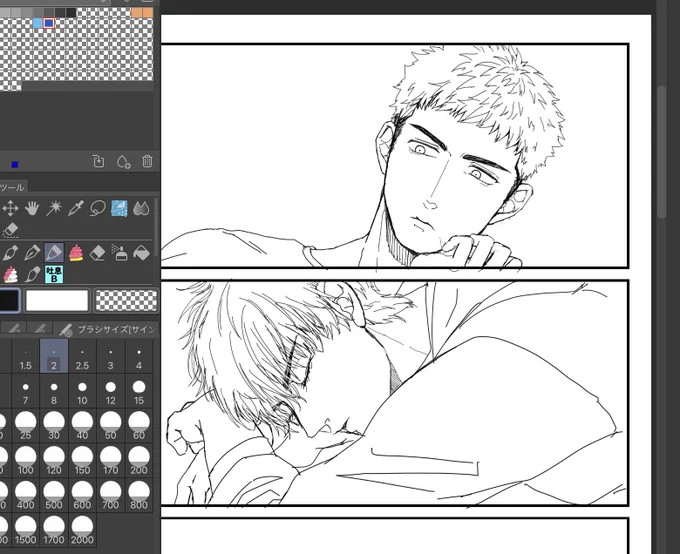
Task: Open the ブラシサイズ tab
Action: tap(108, 329)
